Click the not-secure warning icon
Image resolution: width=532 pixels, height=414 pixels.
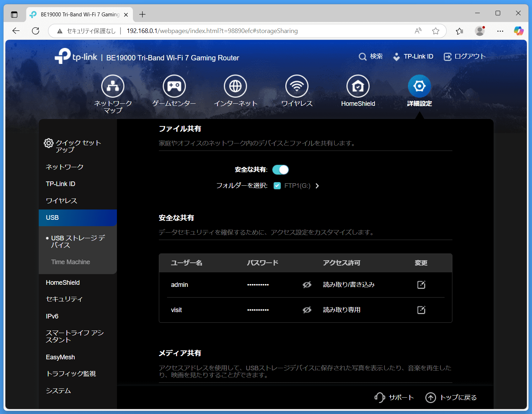click(x=60, y=31)
